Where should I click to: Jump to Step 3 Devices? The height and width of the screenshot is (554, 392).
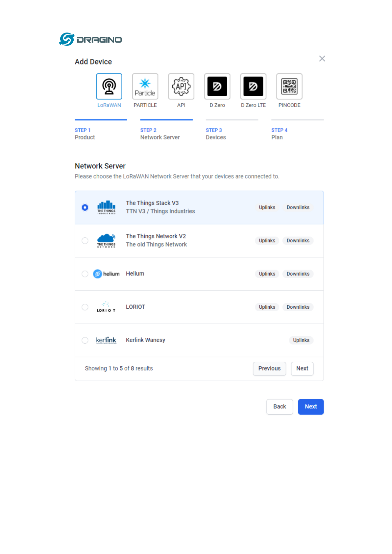click(216, 134)
